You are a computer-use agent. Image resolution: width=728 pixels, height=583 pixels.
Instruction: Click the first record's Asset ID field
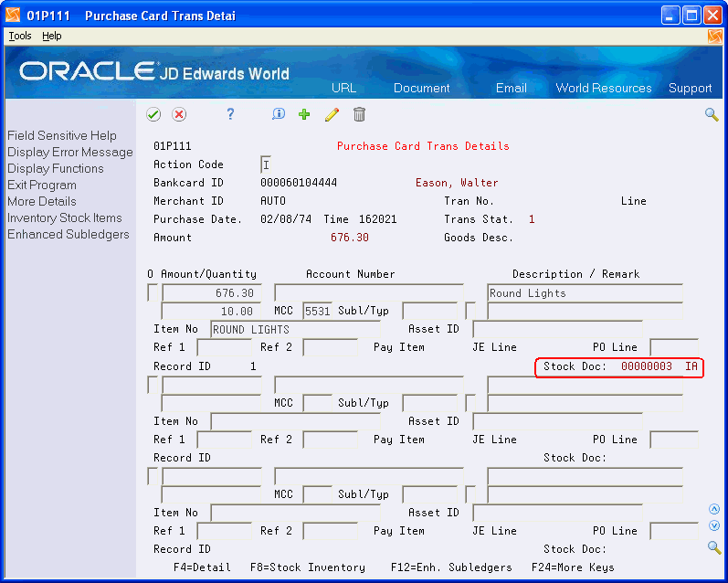click(557, 329)
